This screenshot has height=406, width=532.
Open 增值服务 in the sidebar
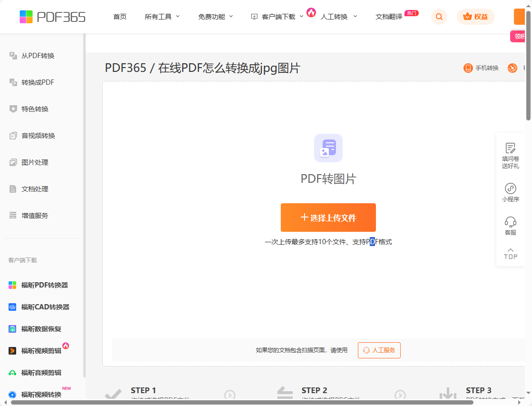click(35, 216)
